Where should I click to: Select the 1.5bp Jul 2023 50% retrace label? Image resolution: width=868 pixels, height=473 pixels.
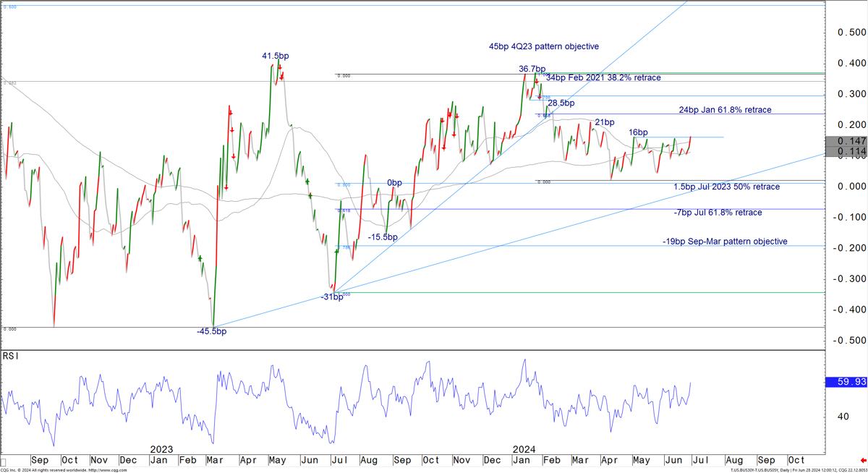(x=726, y=187)
